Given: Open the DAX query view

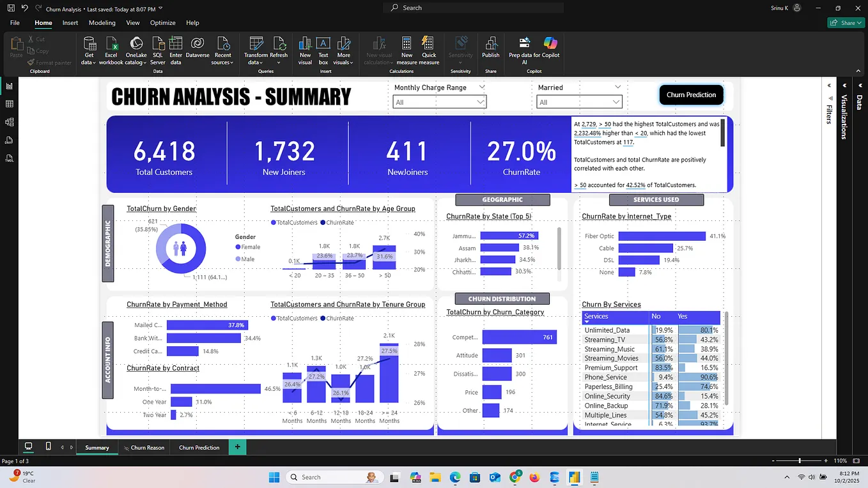Looking at the screenshot, I should [x=10, y=140].
